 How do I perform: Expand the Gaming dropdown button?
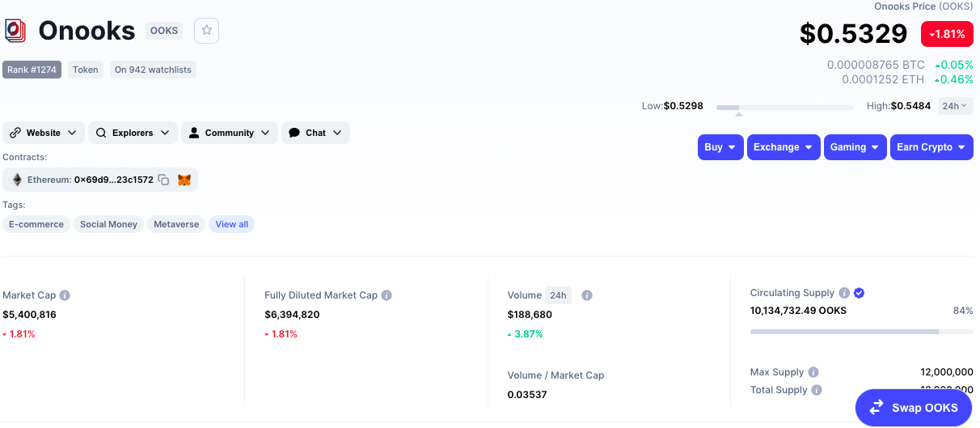pos(855,147)
